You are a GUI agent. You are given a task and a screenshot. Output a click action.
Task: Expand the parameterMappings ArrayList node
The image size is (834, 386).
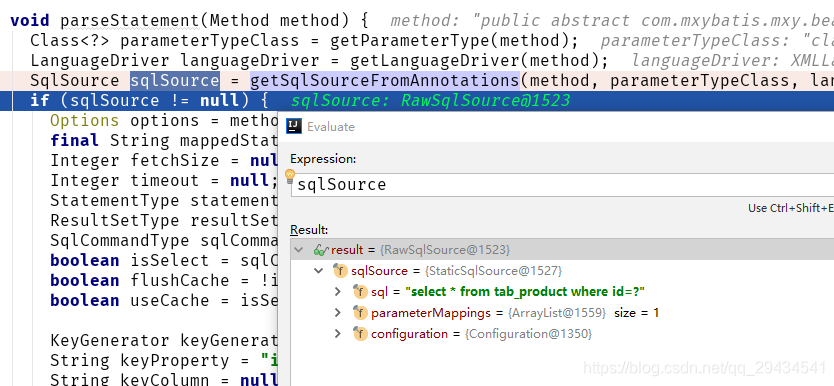pos(338,313)
